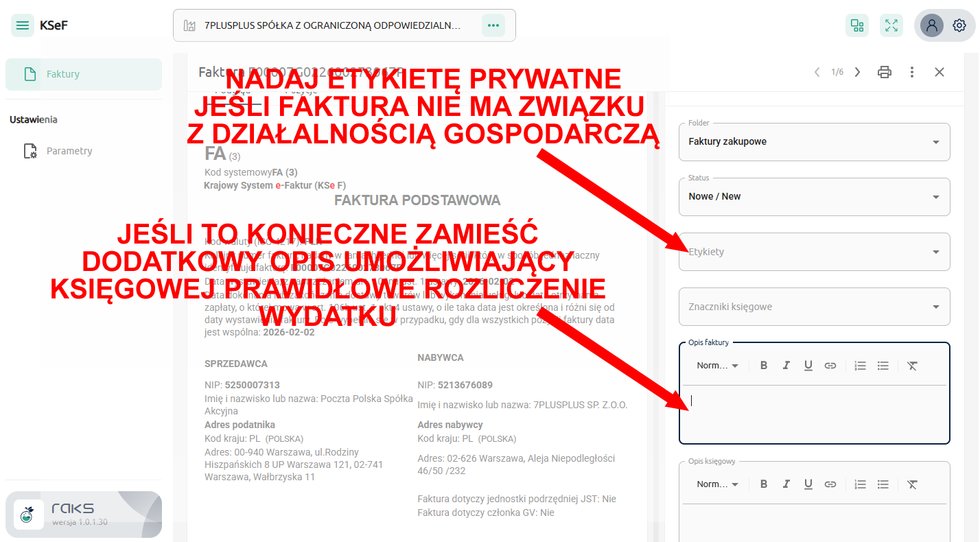980x542 pixels.
Task: Open the Znaczniki księgowe dropdown
Action: (814, 307)
